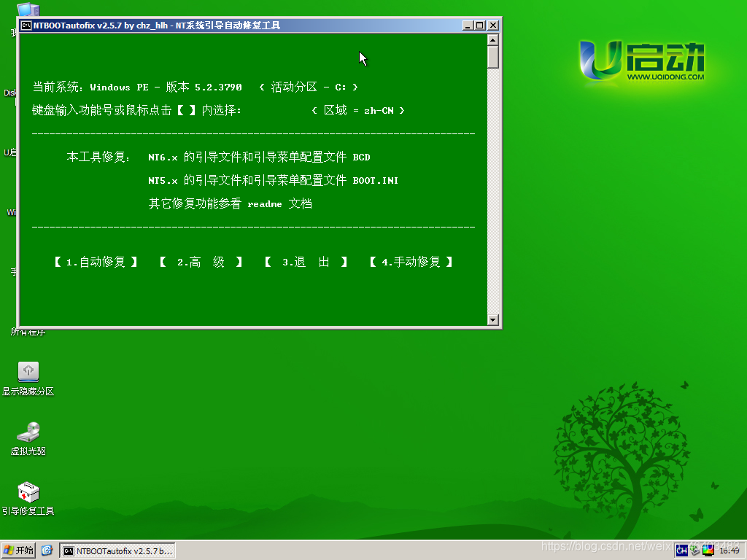Choose option 3 退出 (exit)
747x560 pixels.
click(306, 262)
